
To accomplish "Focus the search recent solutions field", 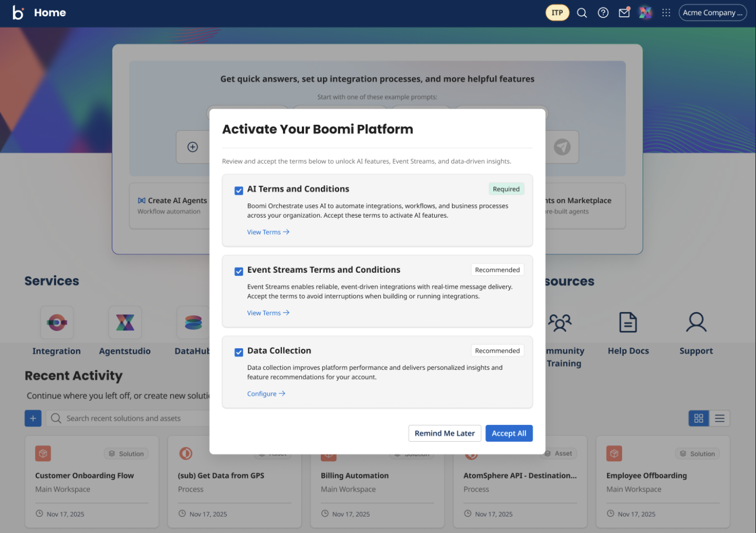I will point(129,418).
